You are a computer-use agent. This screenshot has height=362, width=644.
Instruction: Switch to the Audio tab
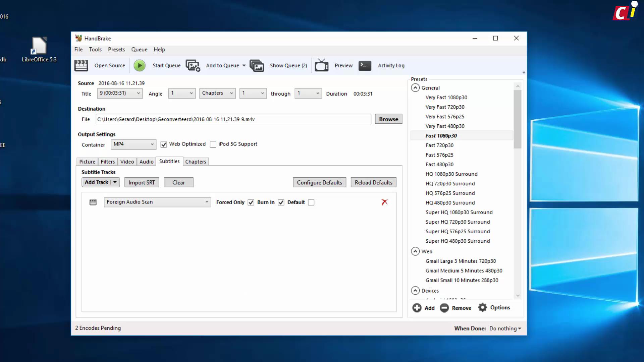click(146, 162)
